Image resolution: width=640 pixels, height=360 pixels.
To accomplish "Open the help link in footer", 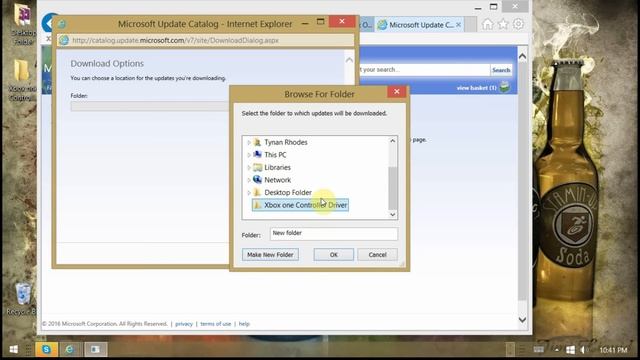I will (x=244, y=324).
